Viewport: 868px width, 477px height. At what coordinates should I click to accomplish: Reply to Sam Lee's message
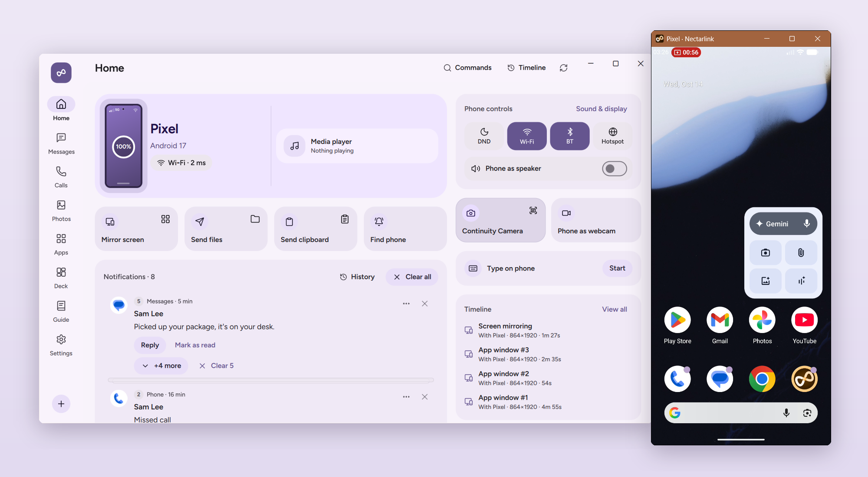150,345
